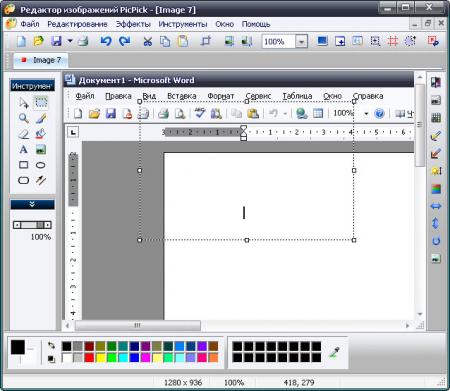The height and width of the screenshot is (391, 450).
Task: Select the rectangular selection tool
Action: pos(41,103)
